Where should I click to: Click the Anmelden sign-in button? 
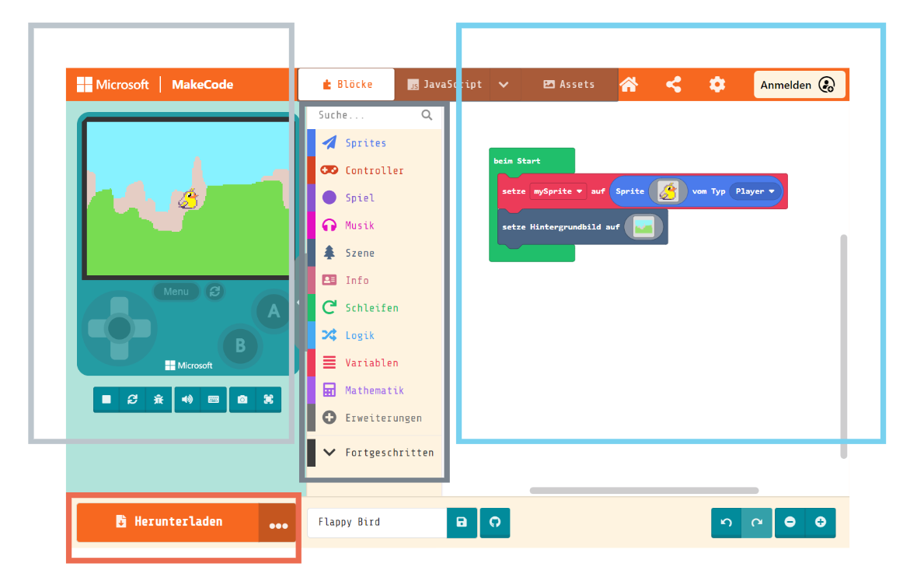click(x=798, y=85)
